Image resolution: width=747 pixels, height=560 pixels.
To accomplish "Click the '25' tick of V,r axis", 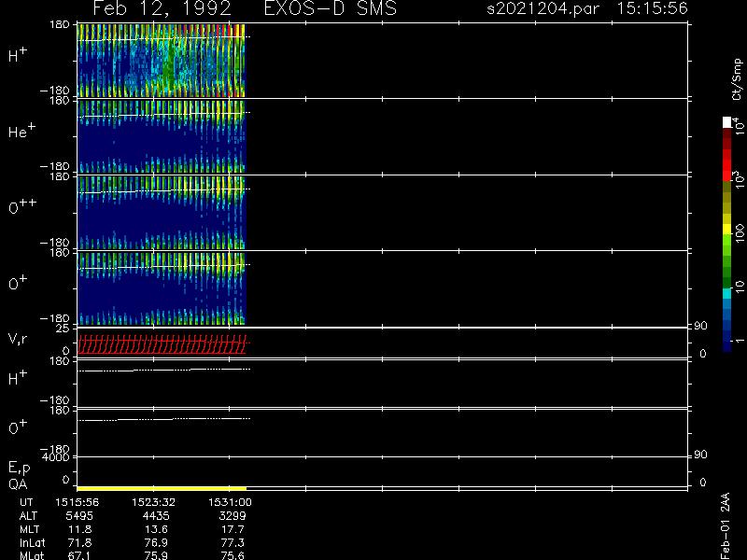I will click(x=63, y=329).
